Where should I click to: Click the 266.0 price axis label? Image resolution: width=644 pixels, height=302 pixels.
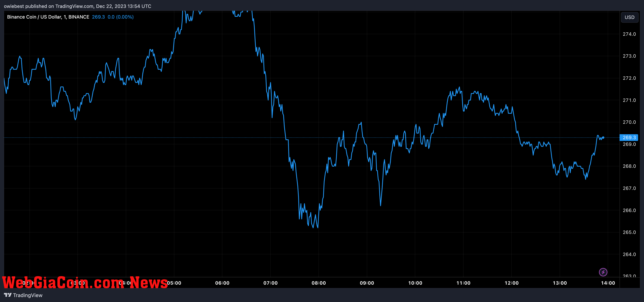click(x=629, y=210)
